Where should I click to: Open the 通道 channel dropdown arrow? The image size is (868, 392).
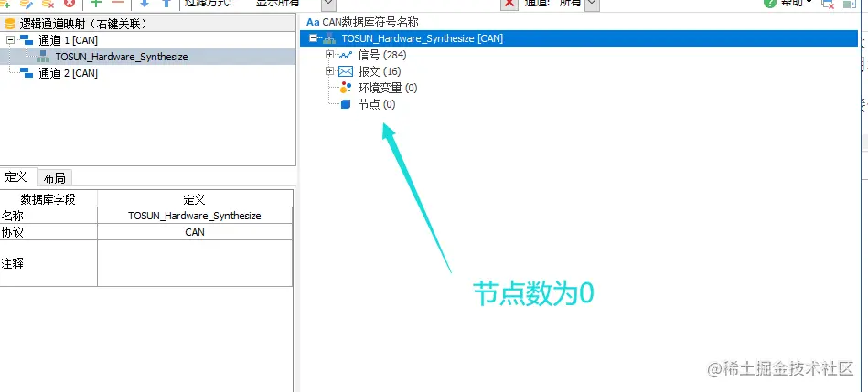coord(592,4)
